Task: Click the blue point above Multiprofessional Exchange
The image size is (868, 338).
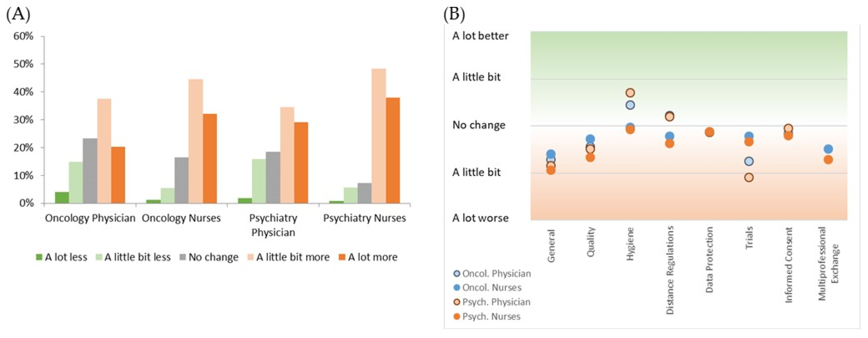Action: pos(828,149)
